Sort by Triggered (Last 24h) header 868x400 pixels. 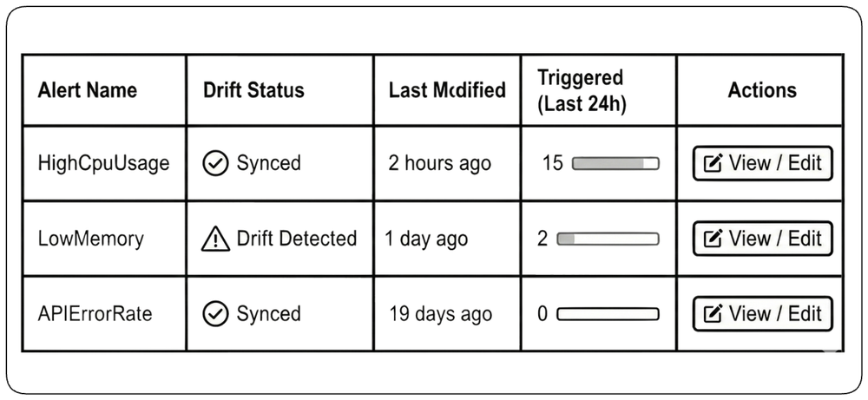point(582,91)
